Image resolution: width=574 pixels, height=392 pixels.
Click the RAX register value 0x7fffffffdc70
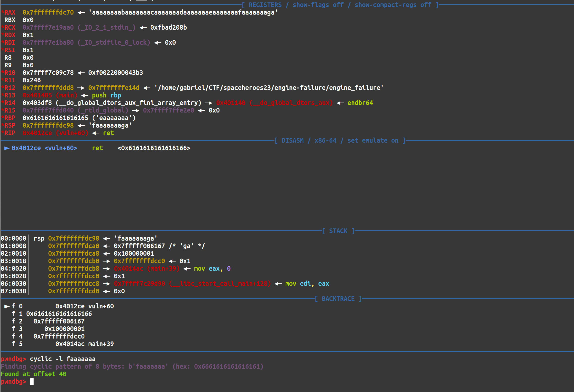tap(48, 12)
